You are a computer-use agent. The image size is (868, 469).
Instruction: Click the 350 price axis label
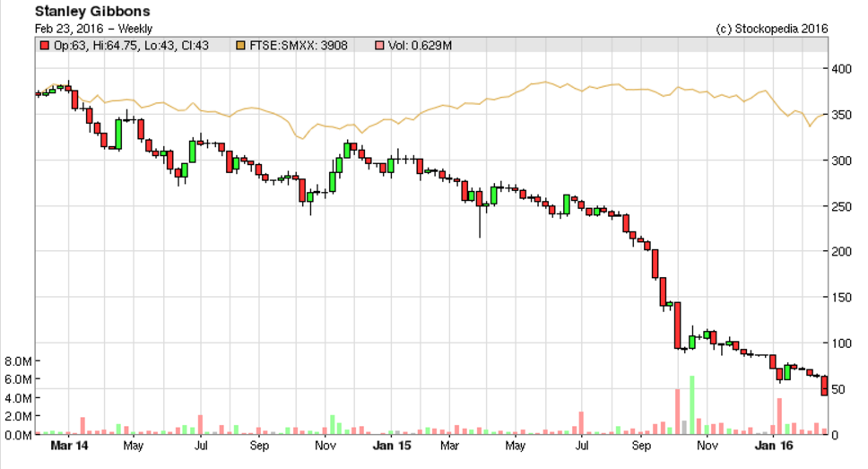[x=841, y=115]
